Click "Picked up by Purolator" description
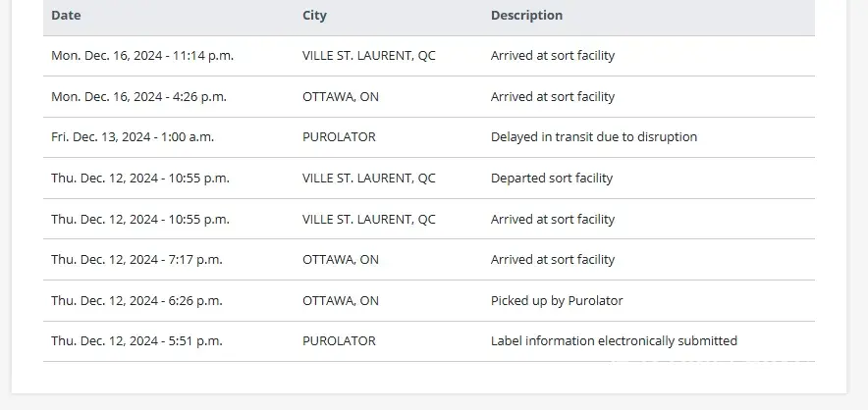The image size is (868, 410). click(x=557, y=301)
